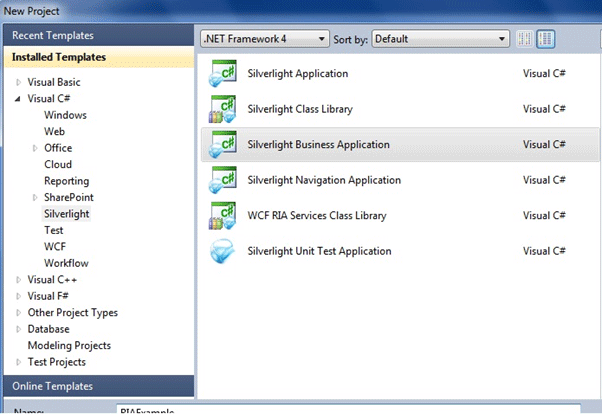Click the Silverlight Class Library template icon
Viewport: 602px width, 414px height.
tap(222, 109)
